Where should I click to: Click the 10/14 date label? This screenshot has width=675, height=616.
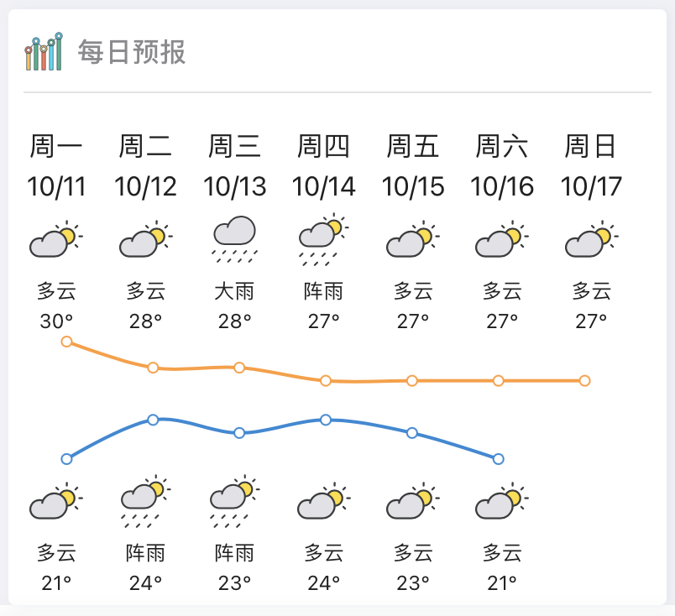(324, 186)
